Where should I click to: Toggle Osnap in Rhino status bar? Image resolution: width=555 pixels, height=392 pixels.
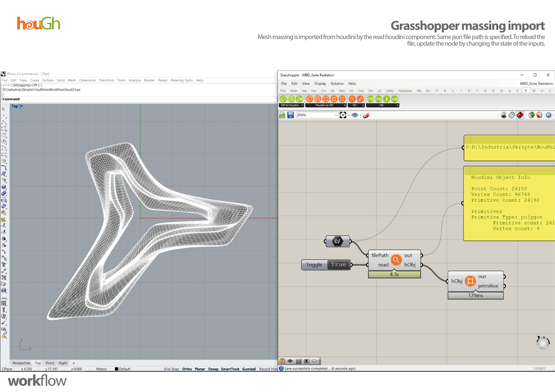pyautogui.click(x=213, y=369)
